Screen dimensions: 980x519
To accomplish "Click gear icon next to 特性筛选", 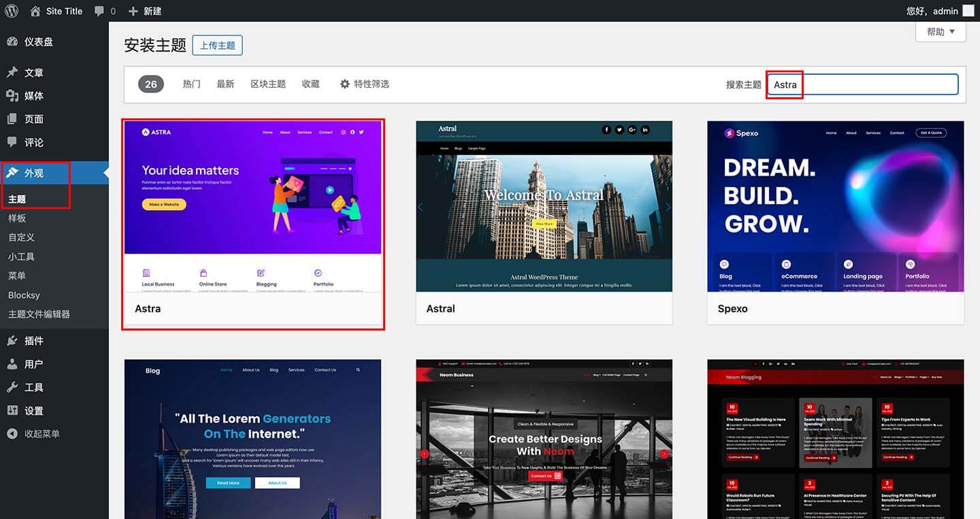I will point(345,84).
